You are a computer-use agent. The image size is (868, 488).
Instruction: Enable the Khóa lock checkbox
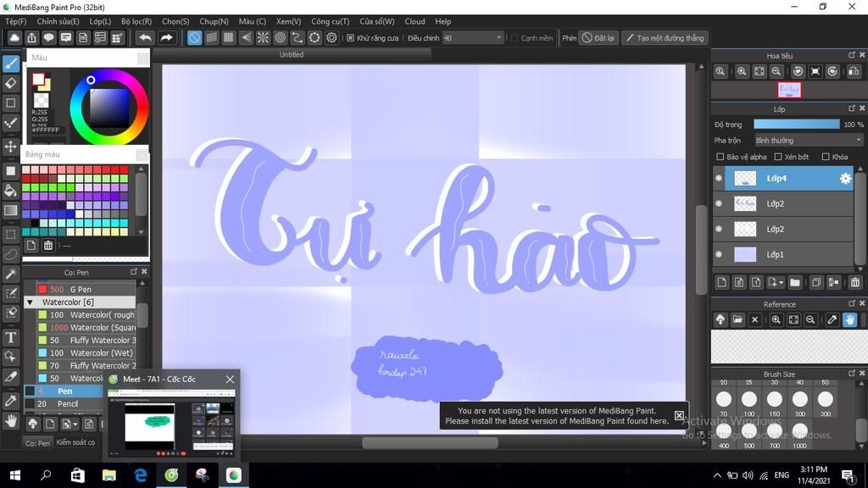(826, 157)
